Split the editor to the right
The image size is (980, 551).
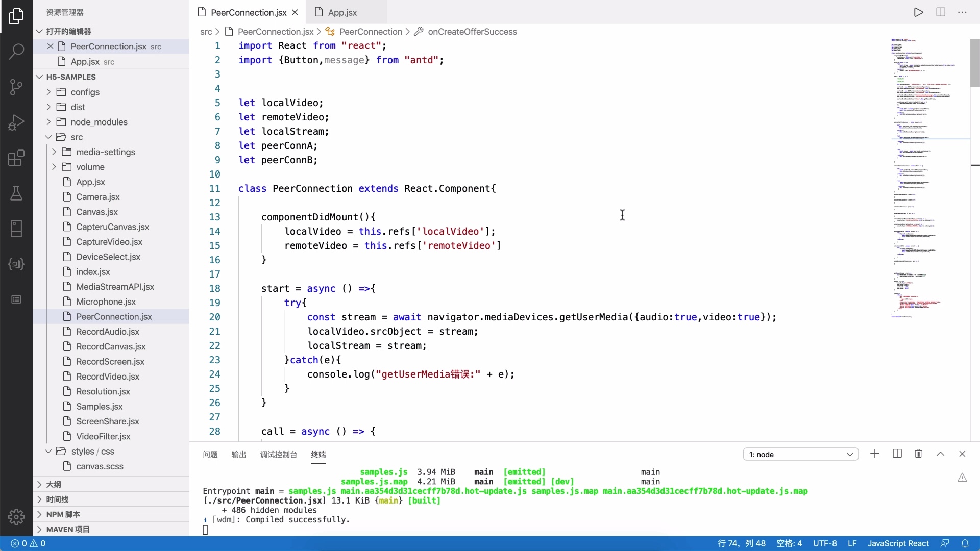tap(941, 12)
